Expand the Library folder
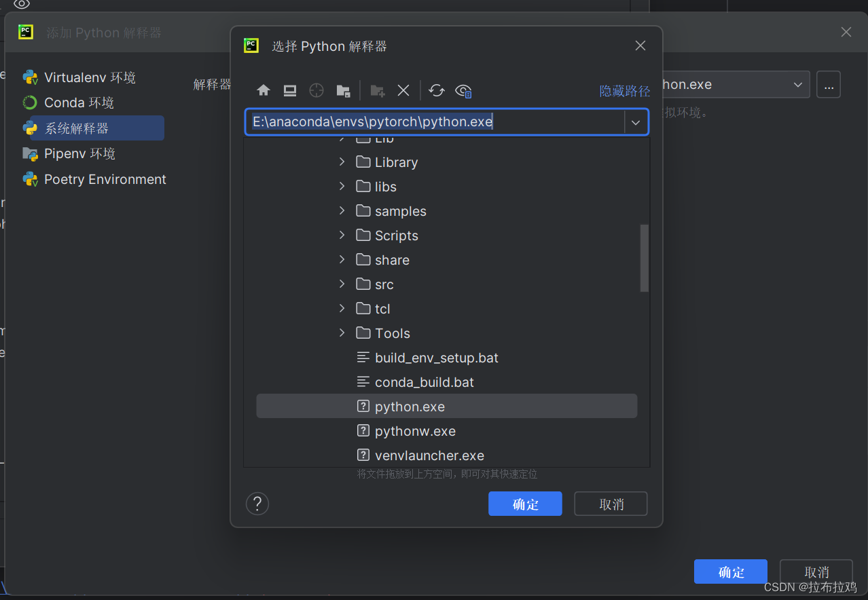Image resolution: width=868 pixels, height=600 pixels. click(x=342, y=162)
